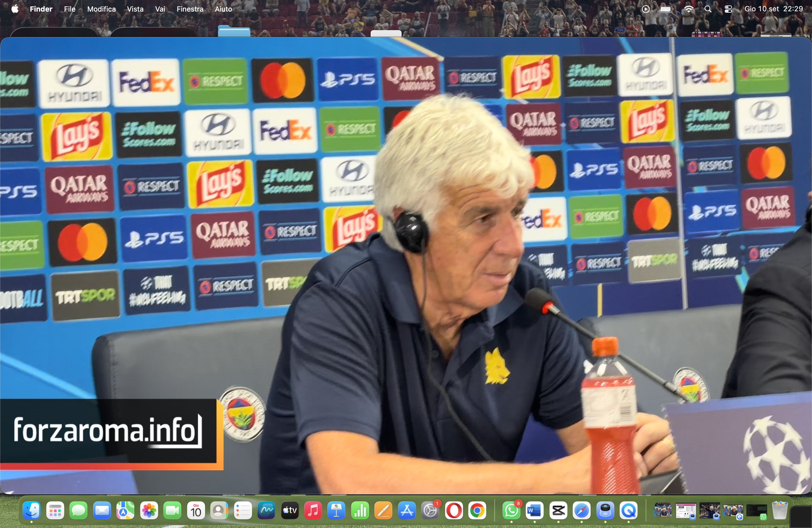Open the File menu
The height and width of the screenshot is (528, 812).
(70, 9)
